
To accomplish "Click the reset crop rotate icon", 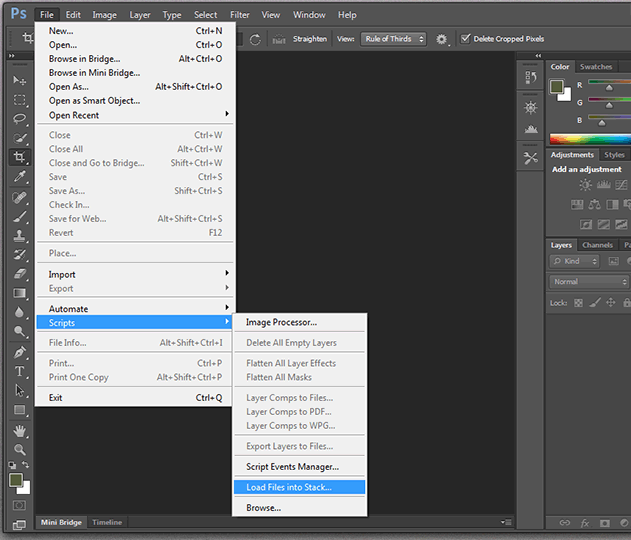I will [255, 39].
